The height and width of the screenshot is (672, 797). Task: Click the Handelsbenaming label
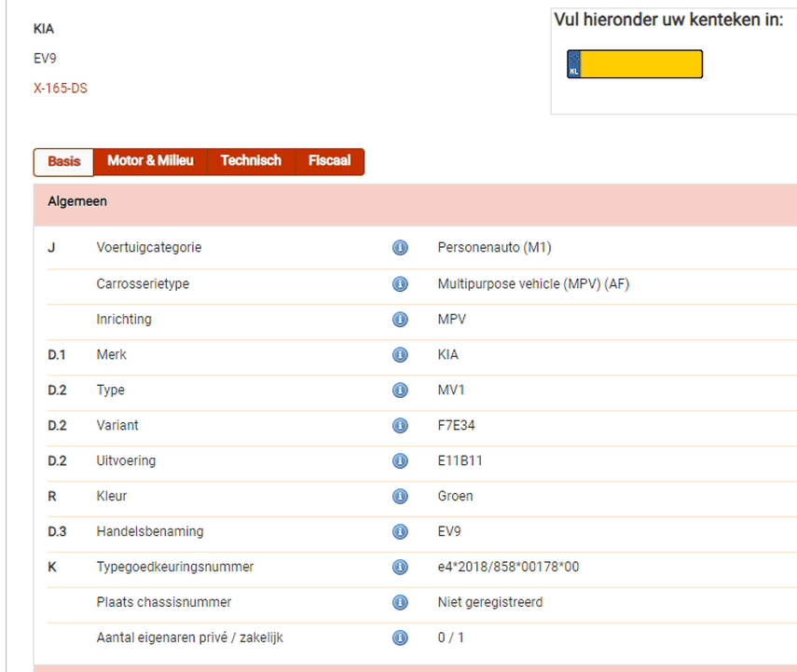[x=150, y=531]
